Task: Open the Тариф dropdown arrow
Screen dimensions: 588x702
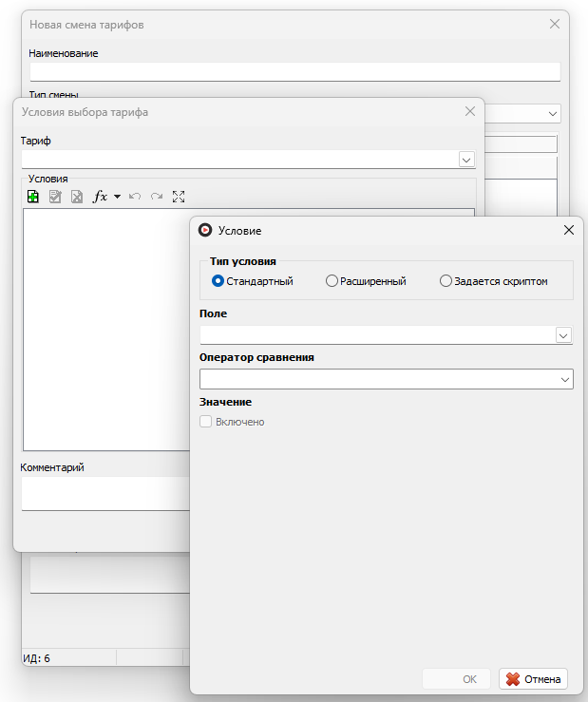Action: (x=466, y=160)
